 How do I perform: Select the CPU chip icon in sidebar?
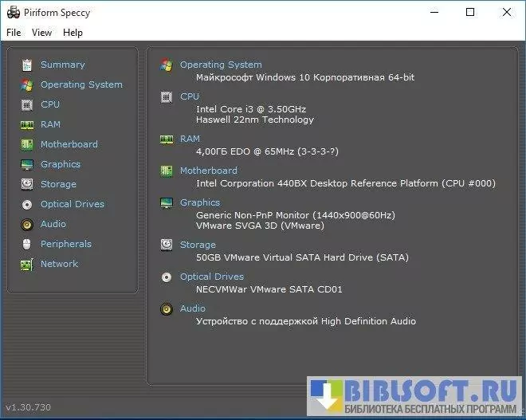[x=27, y=104]
